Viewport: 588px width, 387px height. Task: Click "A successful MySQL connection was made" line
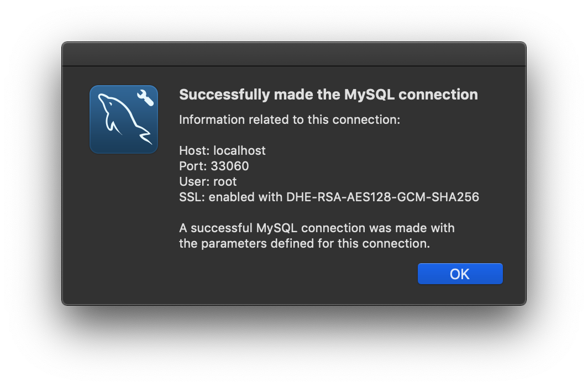[317, 228]
